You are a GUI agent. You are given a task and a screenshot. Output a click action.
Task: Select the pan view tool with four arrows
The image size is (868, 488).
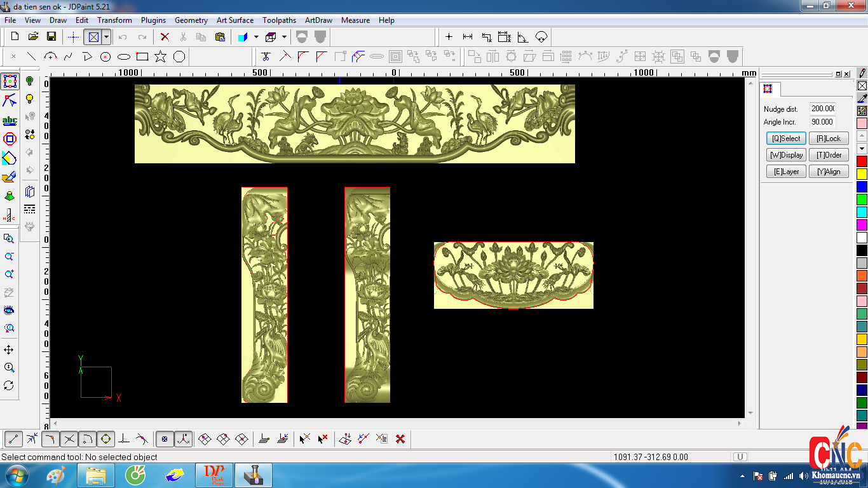coord(9,350)
